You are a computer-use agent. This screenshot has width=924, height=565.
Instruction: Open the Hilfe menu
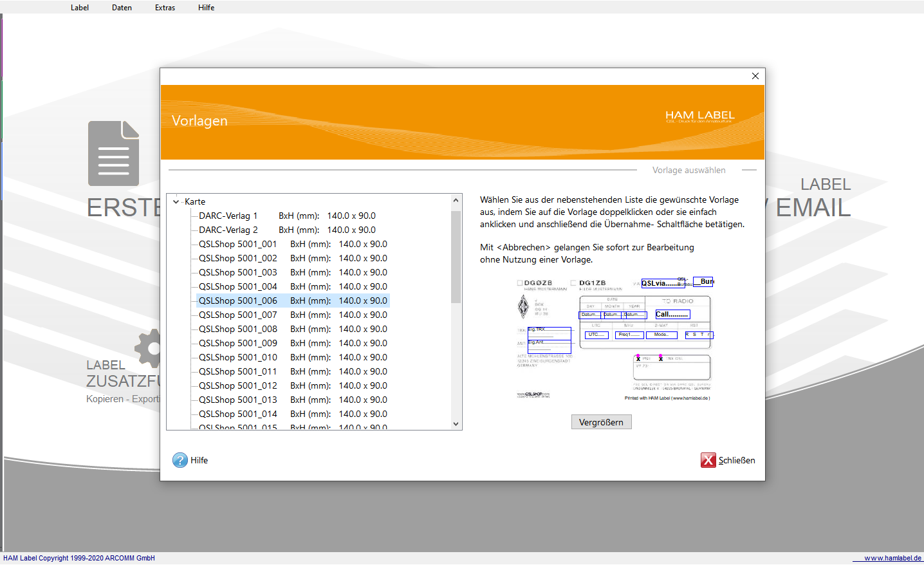(206, 8)
